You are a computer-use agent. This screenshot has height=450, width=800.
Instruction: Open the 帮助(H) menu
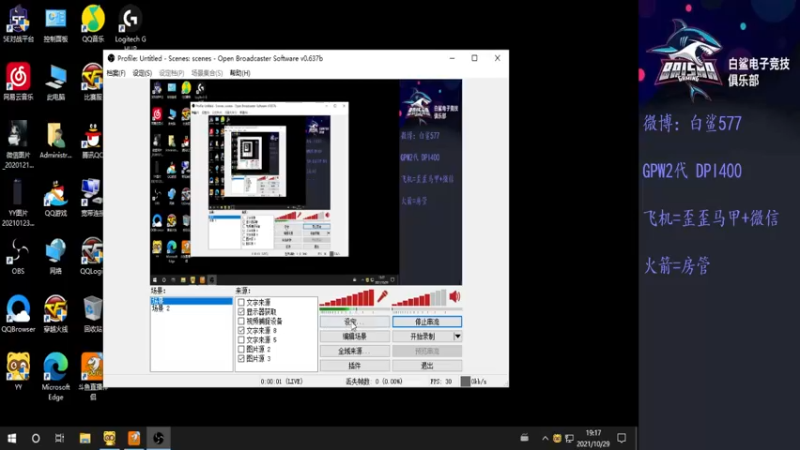click(240, 73)
